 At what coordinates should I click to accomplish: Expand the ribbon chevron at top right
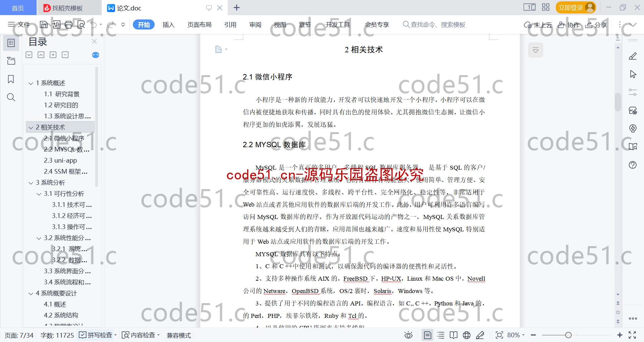point(633,24)
